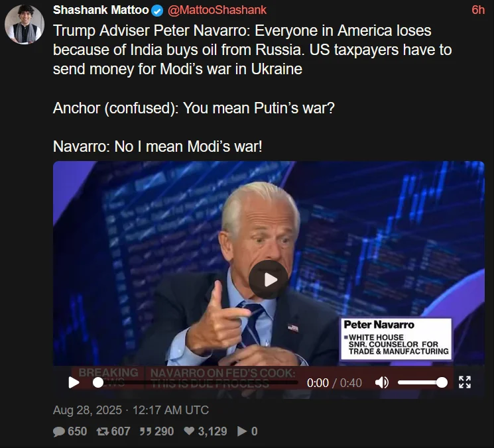The image size is (494, 448).
Task: Click the large play button overlay on video
Action: 269,280
